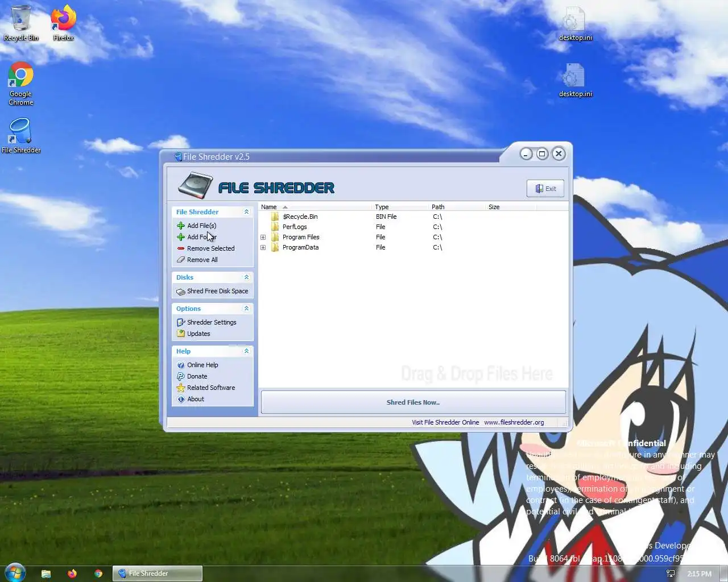This screenshot has width=728, height=582.
Task: Open Windows Start orb
Action: point(15,572)
